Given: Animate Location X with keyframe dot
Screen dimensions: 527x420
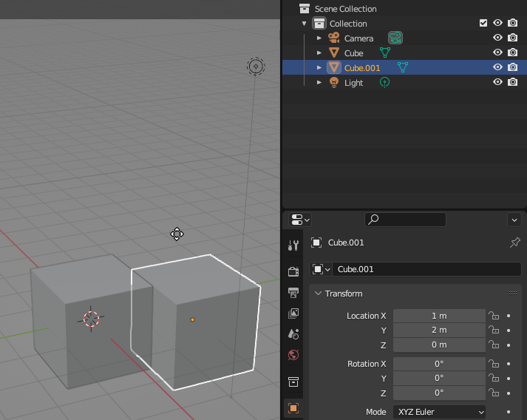Looking at the screenshot, I should point(509,316).
